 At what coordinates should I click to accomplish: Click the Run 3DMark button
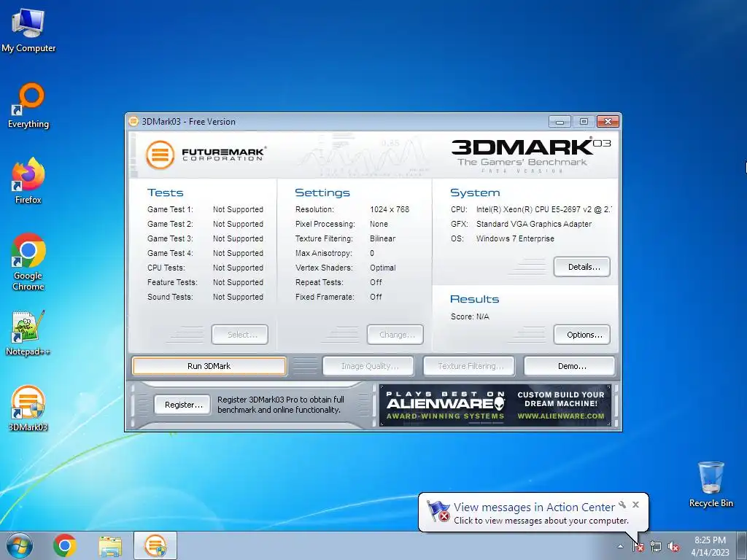tap(209, 366)
